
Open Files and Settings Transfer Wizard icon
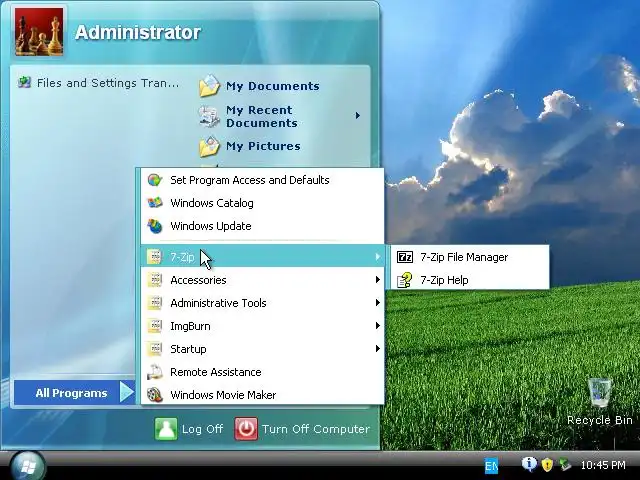click(24, 82)
